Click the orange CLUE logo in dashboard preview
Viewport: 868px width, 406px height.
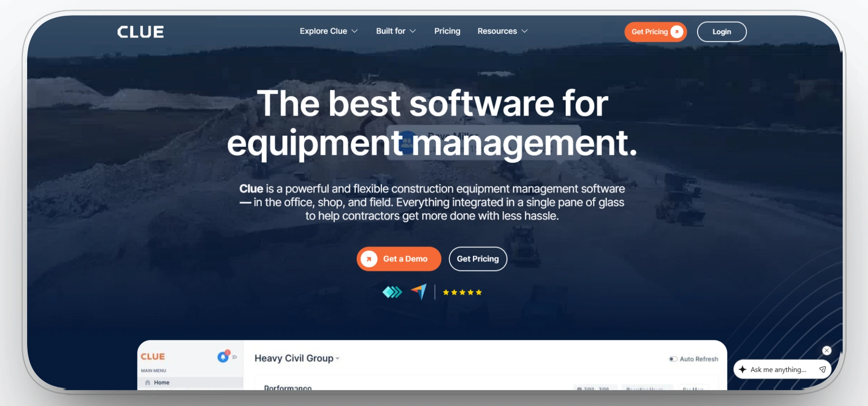coord(153,357)
